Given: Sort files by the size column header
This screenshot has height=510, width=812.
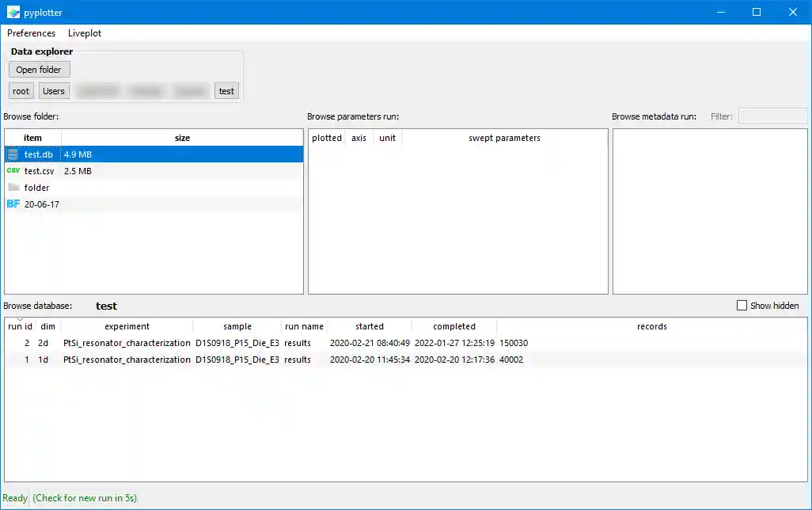Looking at the screenshot, I should point(182,137).
